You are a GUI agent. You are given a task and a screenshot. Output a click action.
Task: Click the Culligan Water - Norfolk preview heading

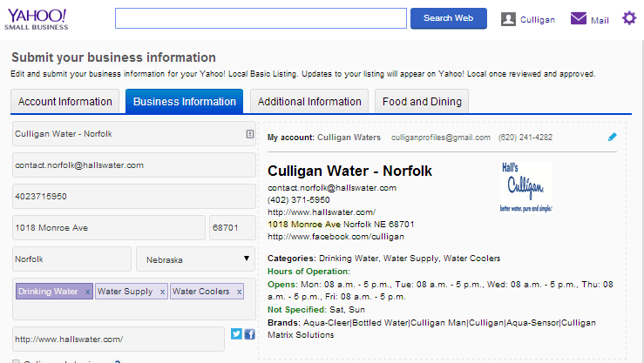[x=349, y=171]
